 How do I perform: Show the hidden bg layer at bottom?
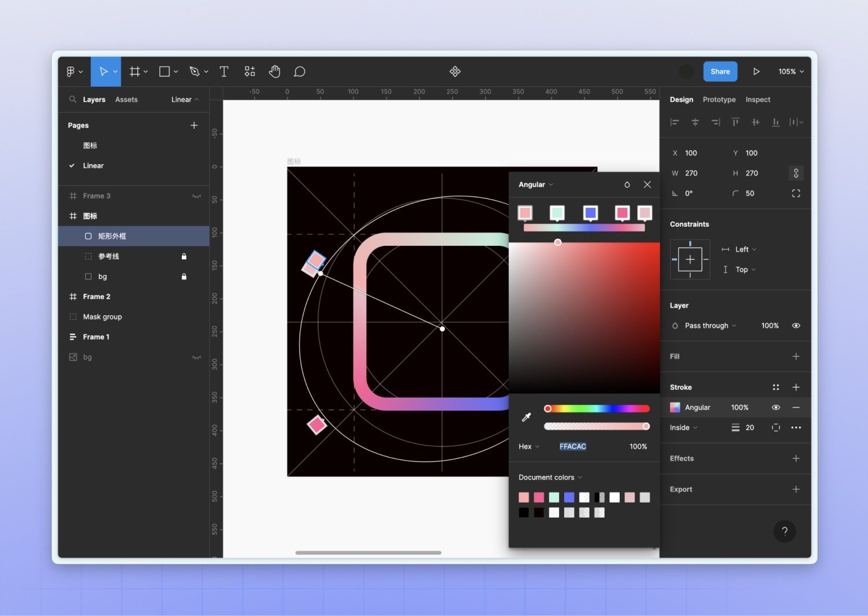(x=197, y=357)
